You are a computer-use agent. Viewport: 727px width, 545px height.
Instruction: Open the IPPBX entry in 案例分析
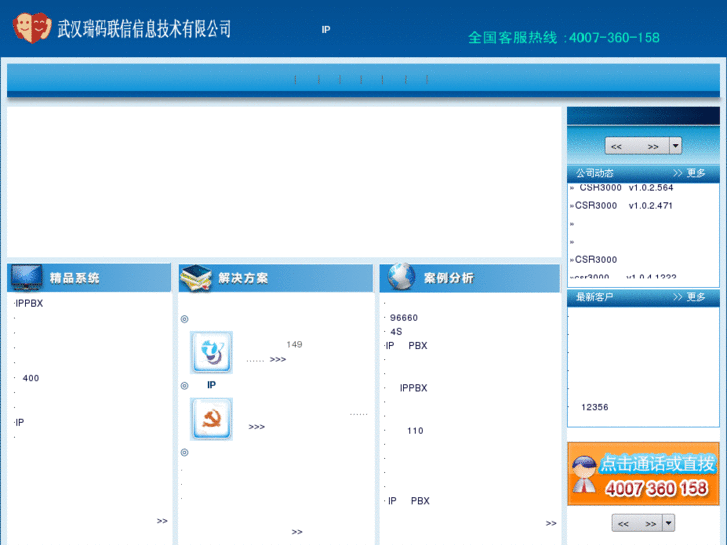414,388
